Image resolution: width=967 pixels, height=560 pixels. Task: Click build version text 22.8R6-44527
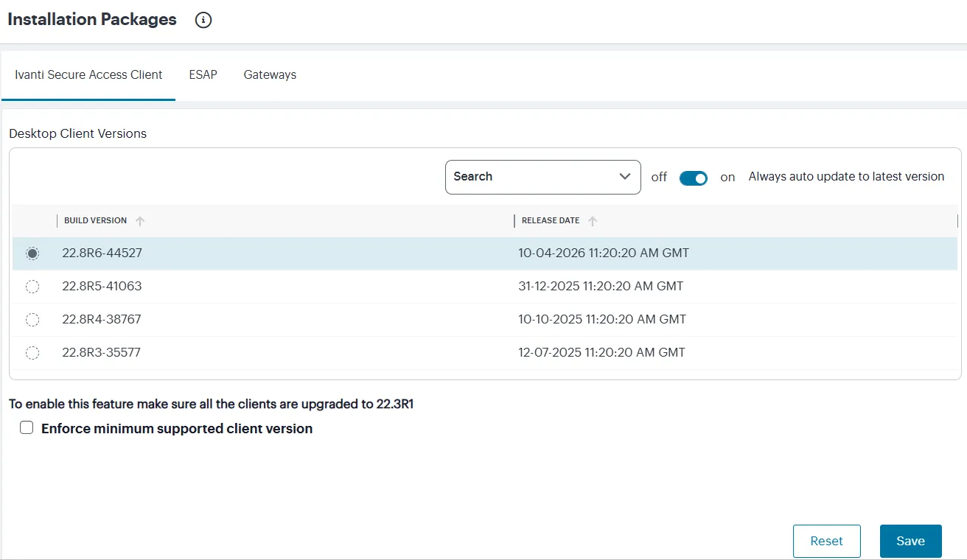102,253
